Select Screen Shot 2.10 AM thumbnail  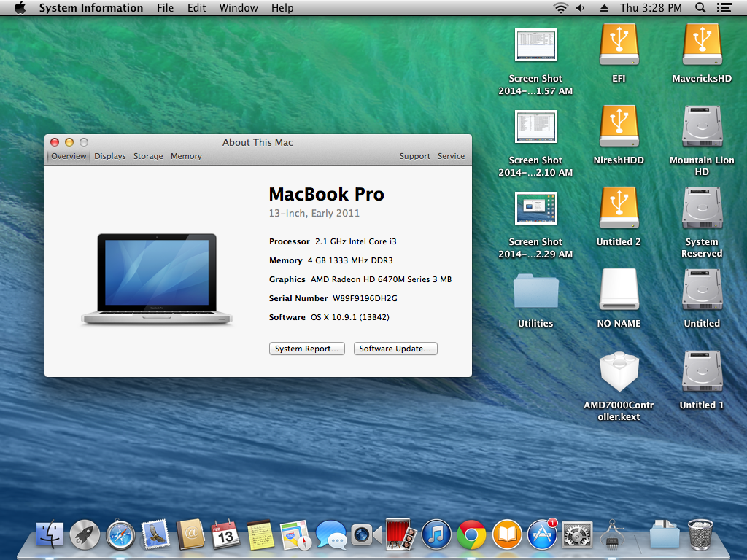coord(535,126)
